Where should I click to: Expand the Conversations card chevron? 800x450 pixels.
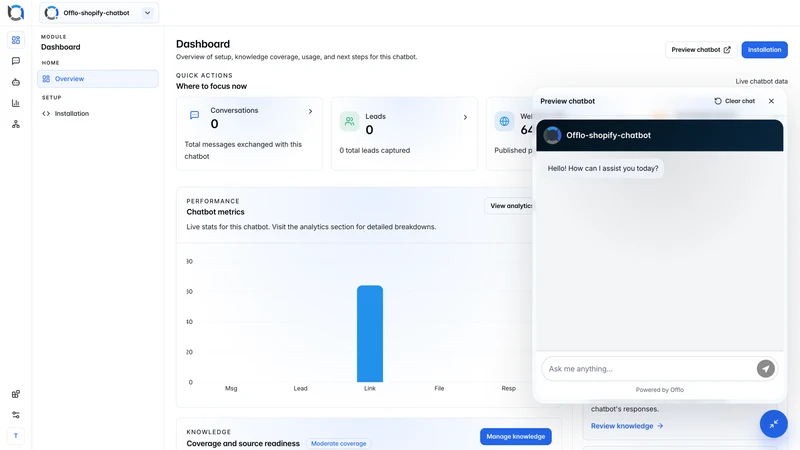coord(310,111)
